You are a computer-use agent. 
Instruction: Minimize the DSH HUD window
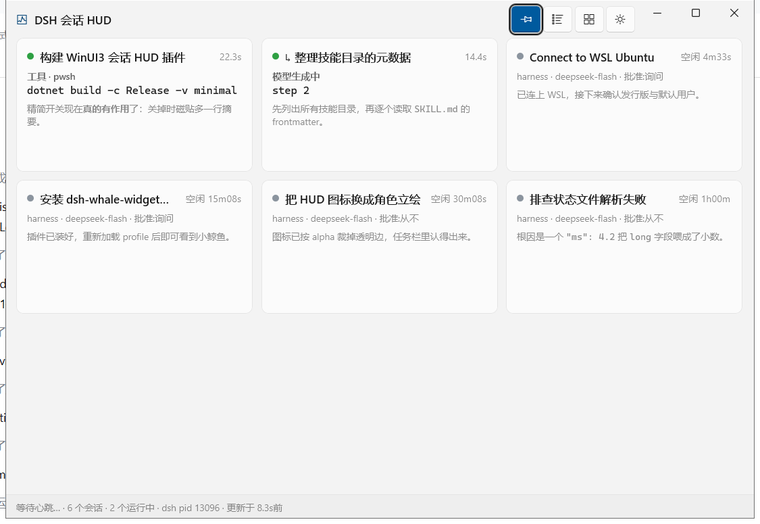(x=657, y=13)
